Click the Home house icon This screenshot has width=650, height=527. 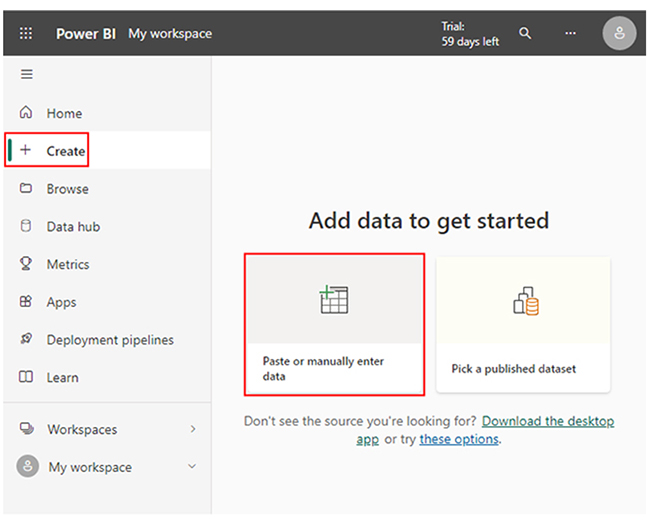click(26, 112)
